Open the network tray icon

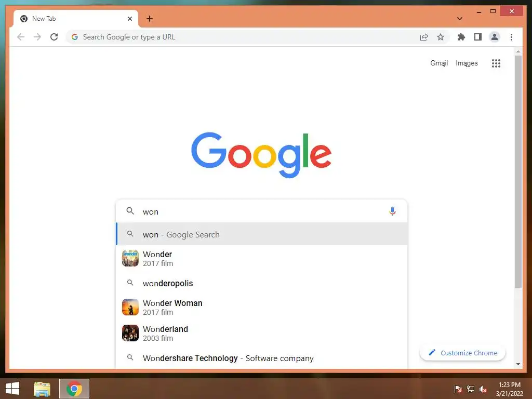pos(471,389)
